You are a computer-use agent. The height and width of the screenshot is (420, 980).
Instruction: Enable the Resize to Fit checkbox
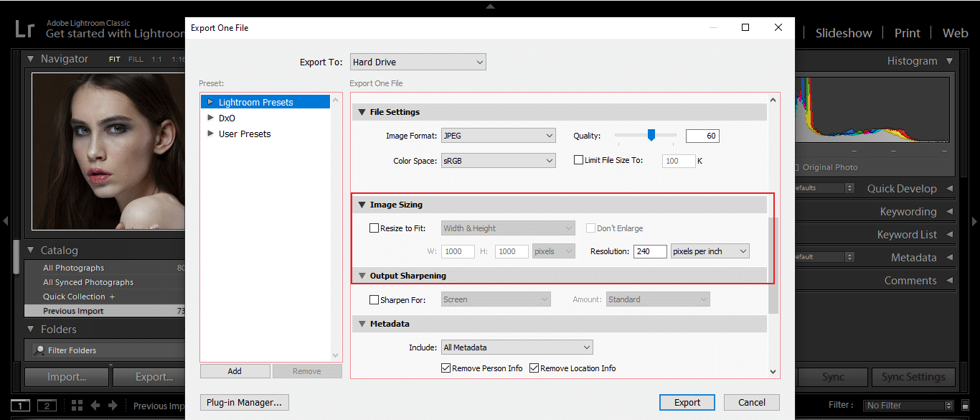(x=374, y=228)
